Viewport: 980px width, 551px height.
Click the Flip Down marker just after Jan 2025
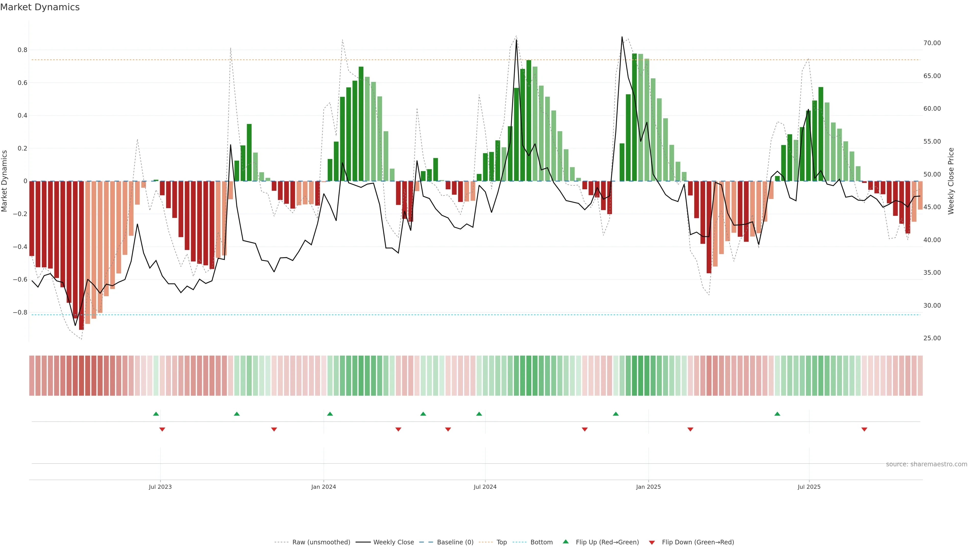(x=690, y=429)
